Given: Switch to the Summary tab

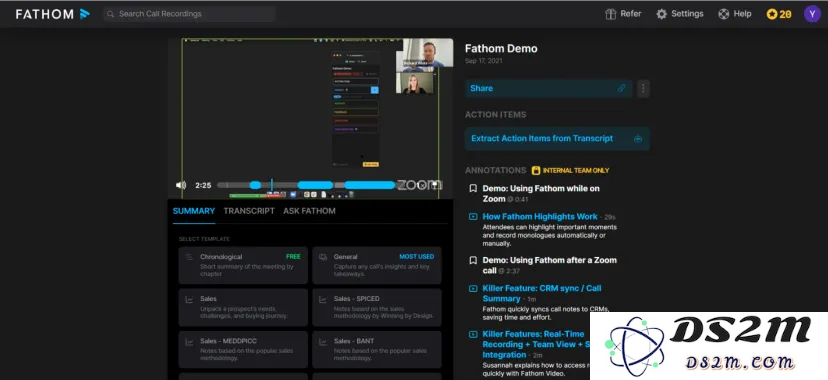Looking at the screenshot, I should click(x=194, y=211).
